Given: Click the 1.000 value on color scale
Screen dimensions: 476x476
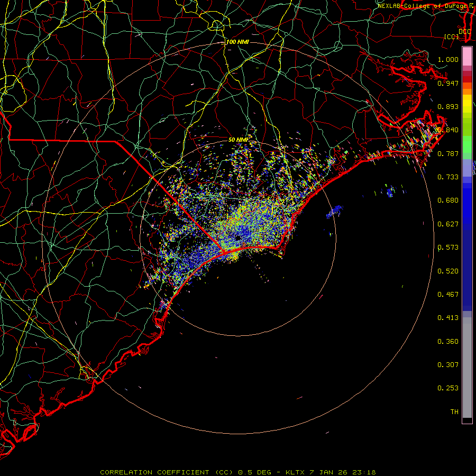Looking at the screenshot, I should [448, 59].
